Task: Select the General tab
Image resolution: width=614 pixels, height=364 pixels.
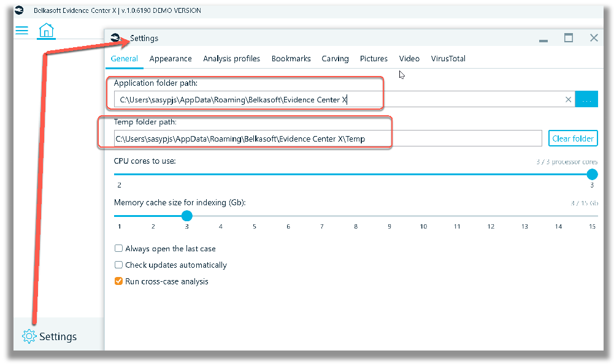Action: [124, 59]
